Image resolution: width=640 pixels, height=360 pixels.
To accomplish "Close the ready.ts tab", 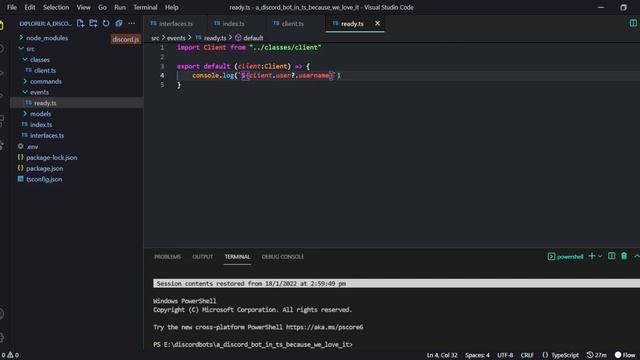I will click(378, 23).
